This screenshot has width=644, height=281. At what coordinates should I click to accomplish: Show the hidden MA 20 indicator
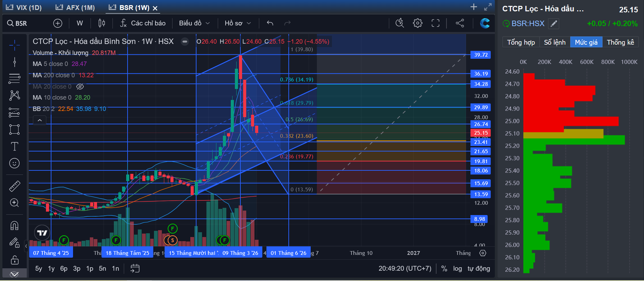(x=80, y=87)
